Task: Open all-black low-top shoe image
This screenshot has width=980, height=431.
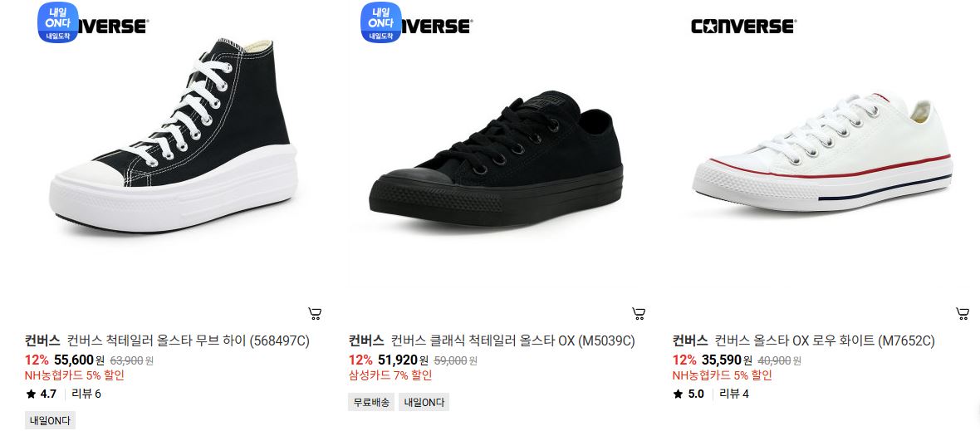Action: coord(497,159)
